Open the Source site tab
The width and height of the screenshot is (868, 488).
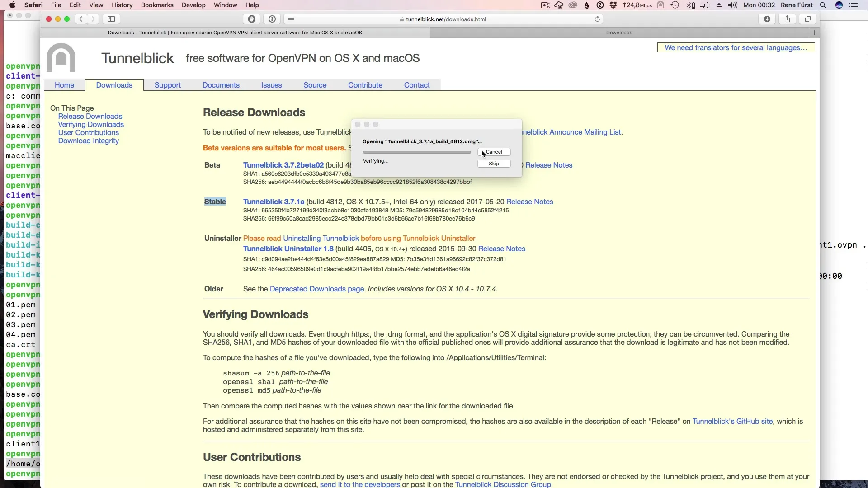click(x=315, y=85)
